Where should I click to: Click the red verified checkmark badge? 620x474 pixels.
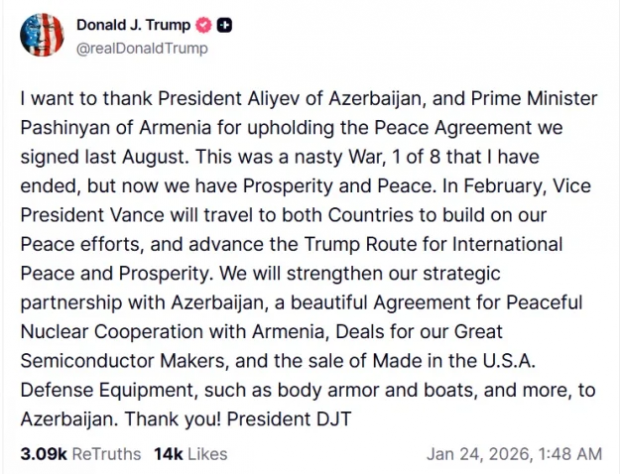point(205,26)
